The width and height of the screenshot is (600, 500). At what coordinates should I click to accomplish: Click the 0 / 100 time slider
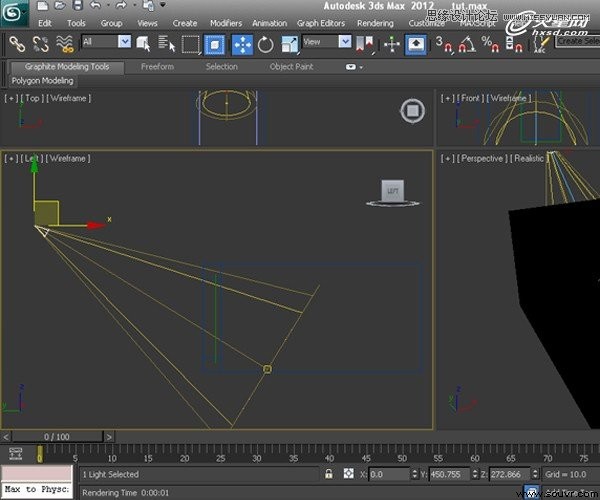click(x=57, y=437)
